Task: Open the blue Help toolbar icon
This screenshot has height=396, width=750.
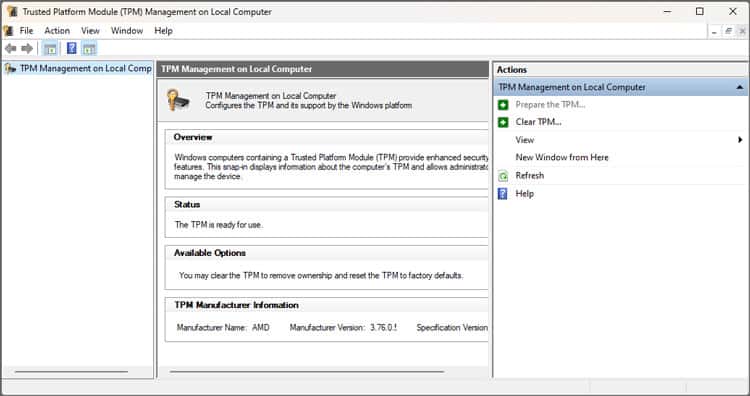Action: pyautogui.click(x=72, y=48)
